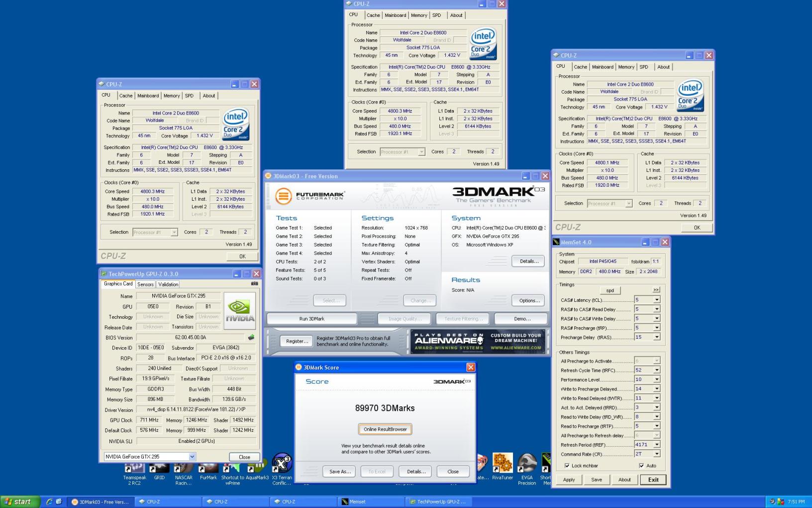The image size is (812, 508).
Task: Click the Memset taskbar button
Action: (371, 502)
